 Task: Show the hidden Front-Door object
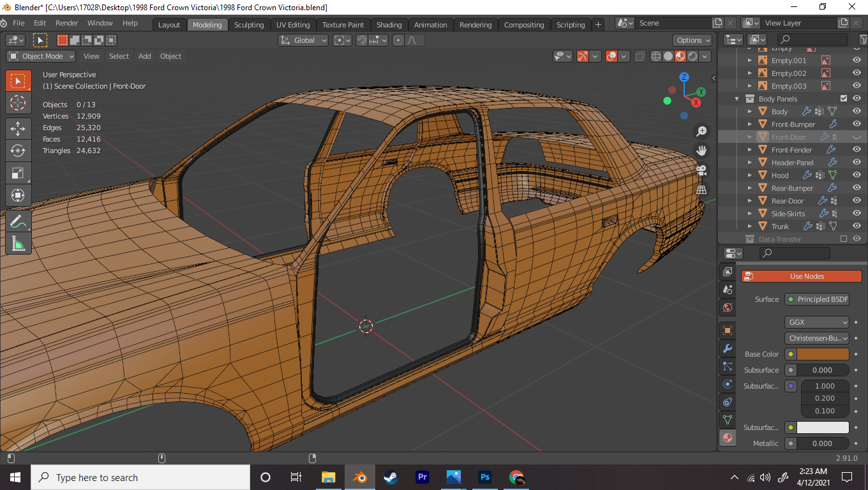pos(857,137)
